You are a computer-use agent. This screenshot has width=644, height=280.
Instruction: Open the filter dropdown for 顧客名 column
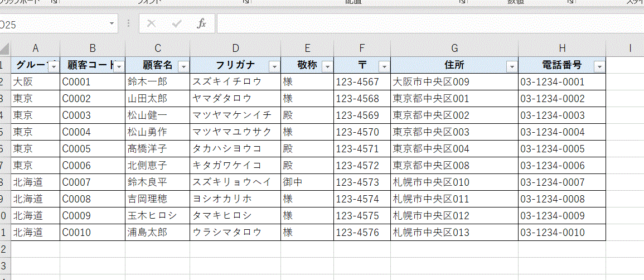click(183, 66)
